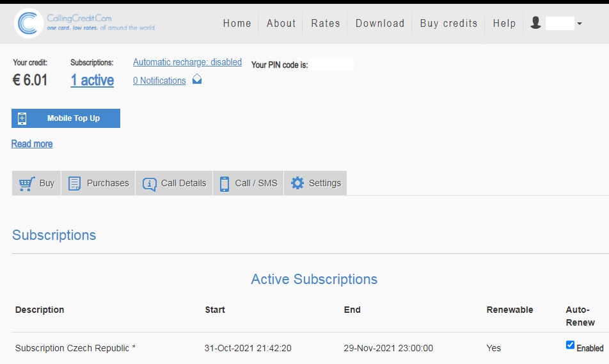Click Automatic recharge: disabled link
609x364 pixels.
pos(187,62)
